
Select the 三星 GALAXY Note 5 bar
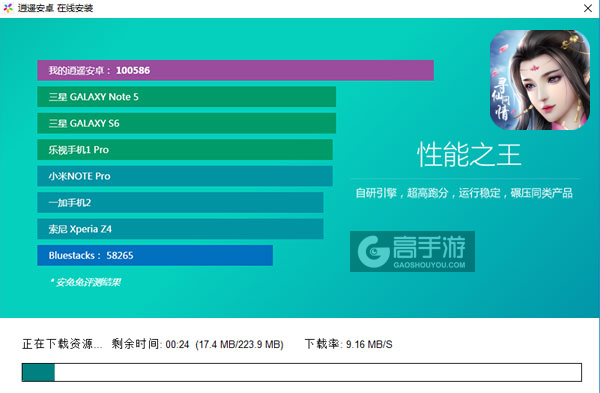click(186, 97)
